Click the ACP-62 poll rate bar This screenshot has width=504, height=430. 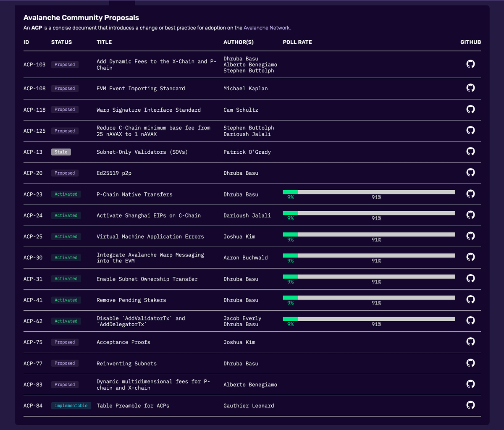(x=369, y=319)
